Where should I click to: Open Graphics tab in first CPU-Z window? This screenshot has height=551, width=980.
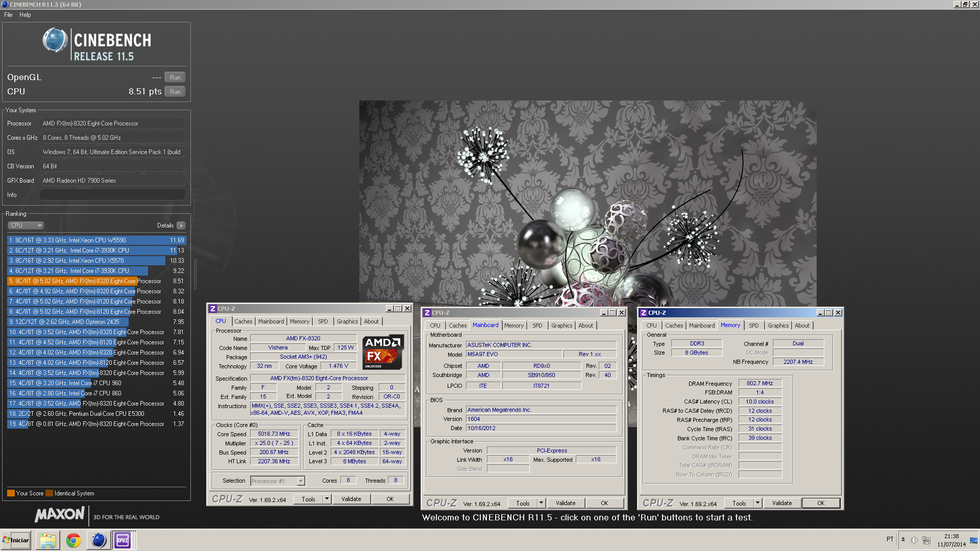(348, 321)
